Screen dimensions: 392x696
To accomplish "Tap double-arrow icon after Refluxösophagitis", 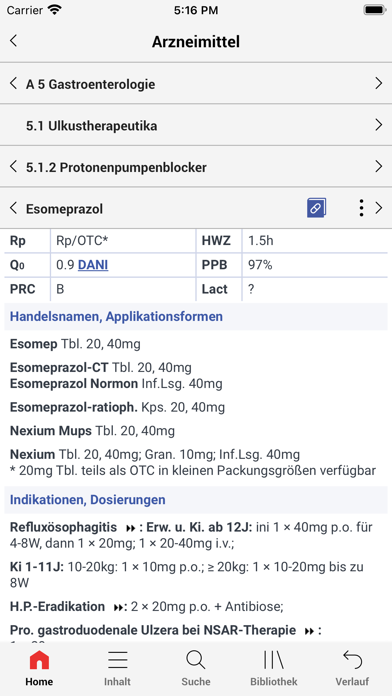I will pyautogui.click(x=131, y=528).
